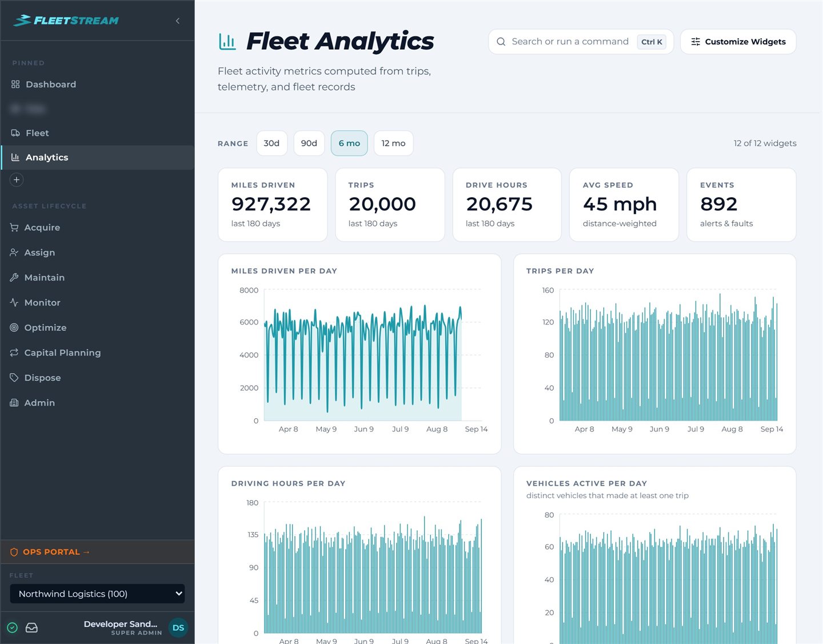The image size is (823, 644).
Task: Click the Events 892 card
Action: (x=741, y=205)
